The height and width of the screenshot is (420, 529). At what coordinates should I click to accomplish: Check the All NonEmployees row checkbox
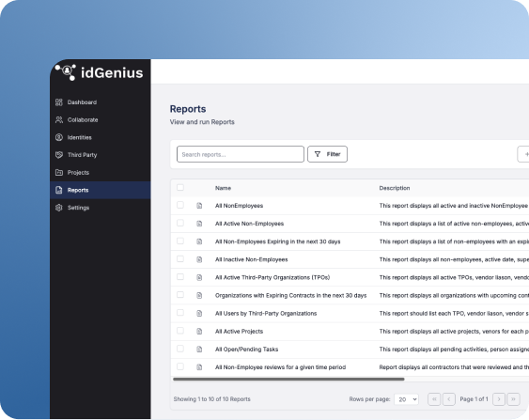point(180,205)
